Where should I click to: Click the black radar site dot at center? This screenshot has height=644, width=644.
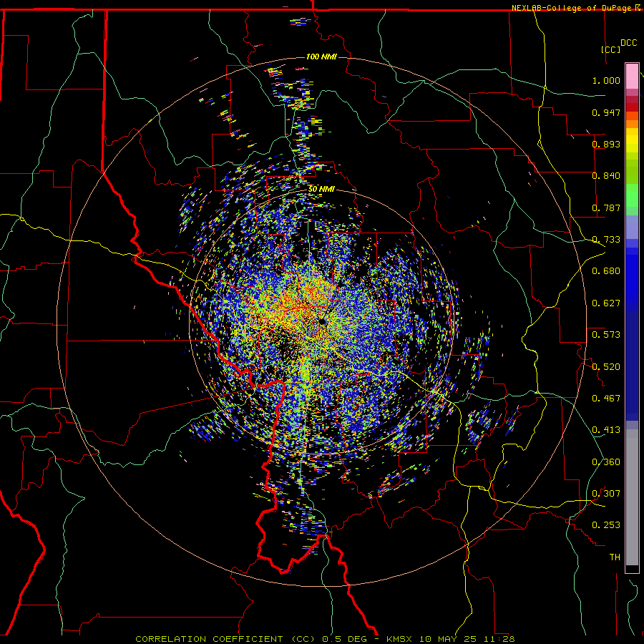pyautogui.click(x=323, y=321)
